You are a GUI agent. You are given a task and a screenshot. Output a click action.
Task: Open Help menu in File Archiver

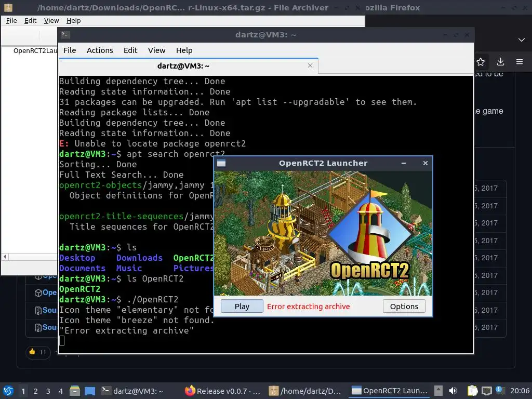click(74, 21)
